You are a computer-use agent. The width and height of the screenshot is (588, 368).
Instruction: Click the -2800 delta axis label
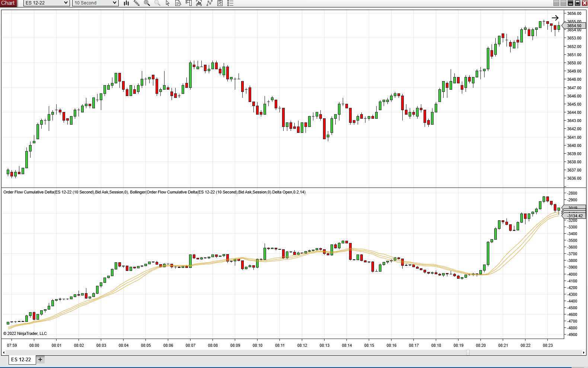(572, 193)
